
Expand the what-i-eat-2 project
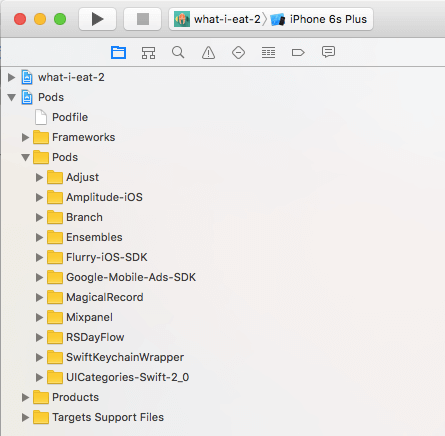tap(11, 77)
